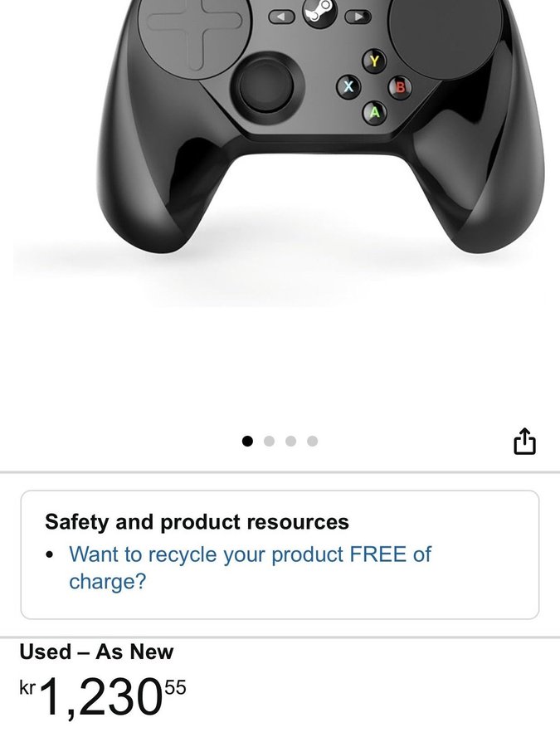The width and height of the screenshot is (560, 747).
Task: Go to the fourth carousel image dot
Action: 313,442
